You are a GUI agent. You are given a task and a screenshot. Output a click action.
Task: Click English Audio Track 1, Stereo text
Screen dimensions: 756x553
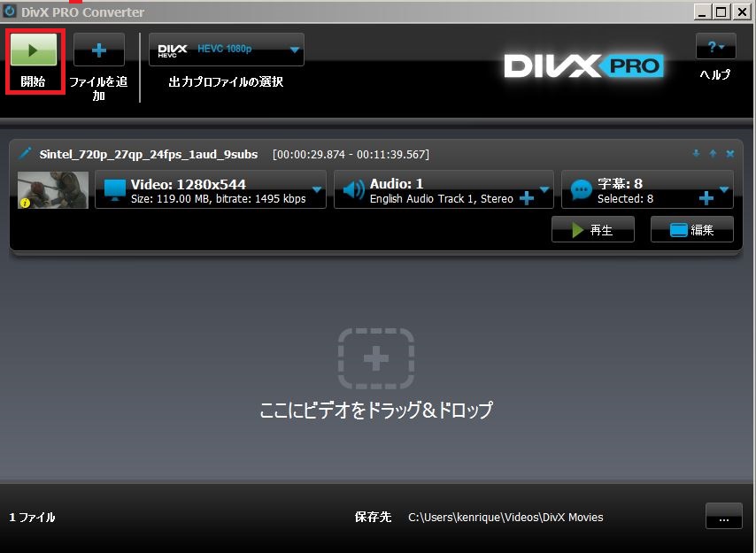pyautogui.click(x=441, y=198)
